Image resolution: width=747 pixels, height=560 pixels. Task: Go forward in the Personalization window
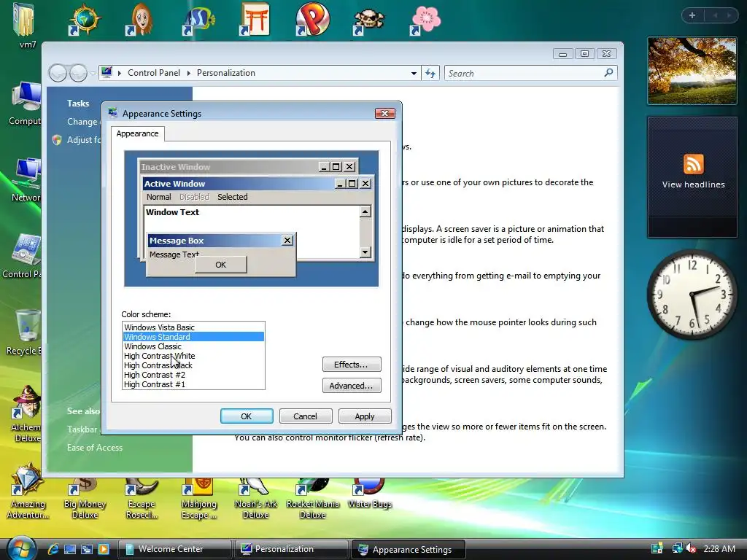(78, 74)
